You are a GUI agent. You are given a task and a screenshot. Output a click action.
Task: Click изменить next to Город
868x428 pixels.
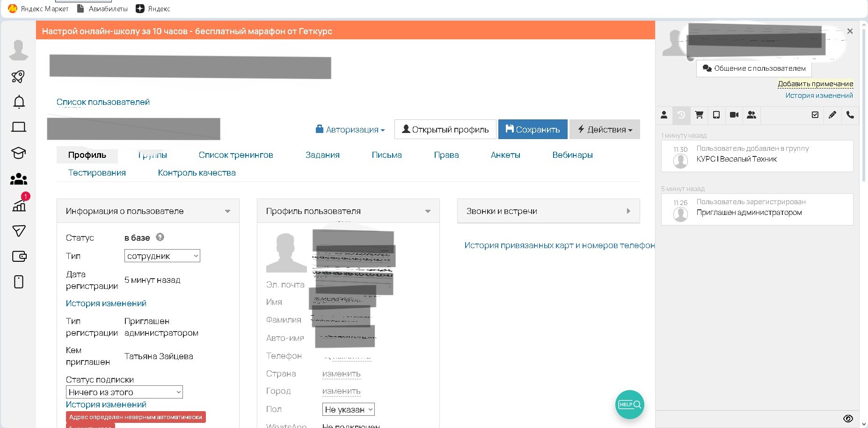pyautogui.click(x=341, y=391)
